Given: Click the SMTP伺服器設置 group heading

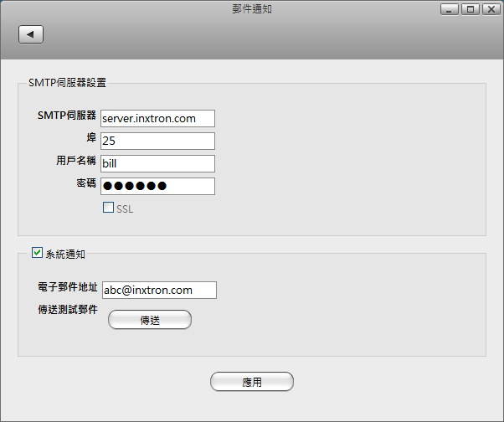Looking at the screenshot, I should coord(67,82).
